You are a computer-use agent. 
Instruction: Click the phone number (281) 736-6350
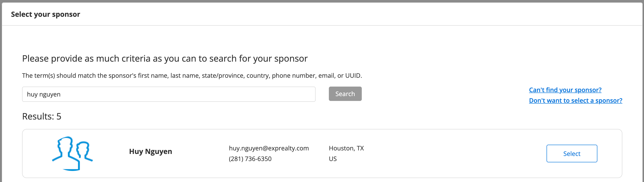[x=250, y=159]
